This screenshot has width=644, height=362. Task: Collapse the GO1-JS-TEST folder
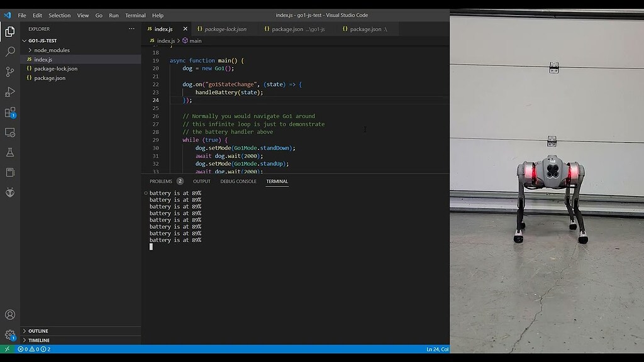click(44, 40)
